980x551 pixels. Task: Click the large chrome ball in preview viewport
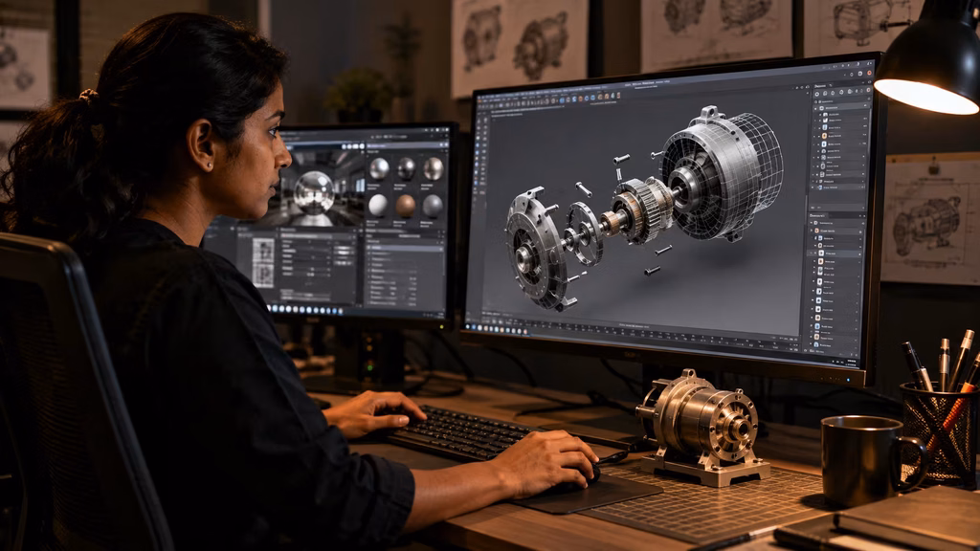pos(314,192)
